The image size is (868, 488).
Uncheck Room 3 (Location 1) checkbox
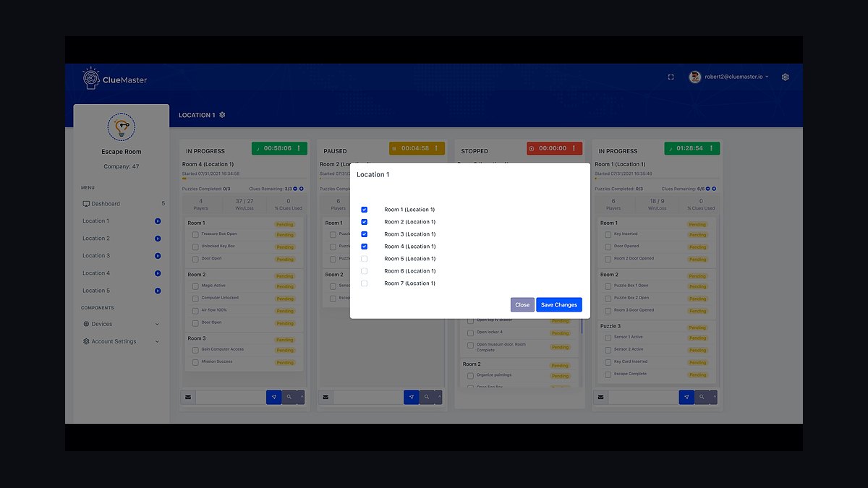coord(364,234)
